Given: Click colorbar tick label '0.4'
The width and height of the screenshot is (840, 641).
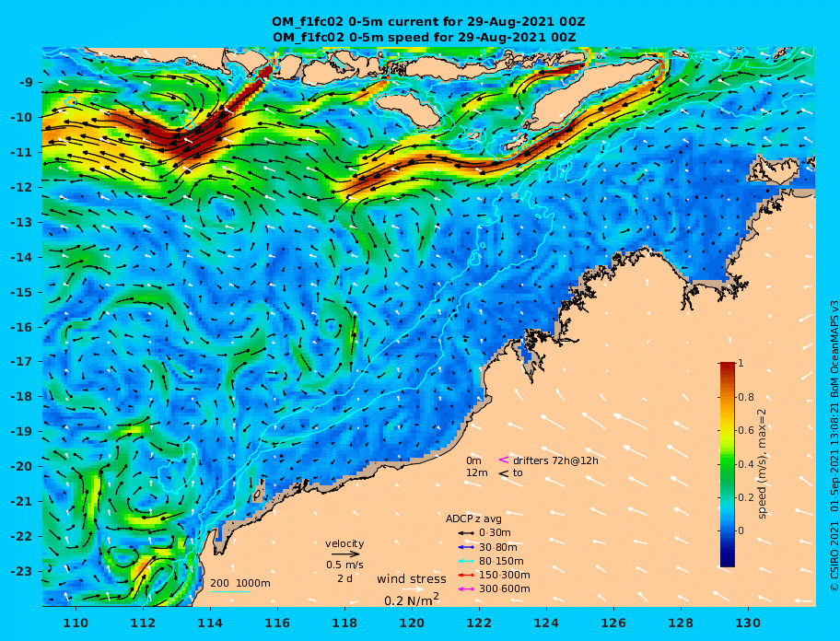Looking at the screenshot, I should click(746, 464).
